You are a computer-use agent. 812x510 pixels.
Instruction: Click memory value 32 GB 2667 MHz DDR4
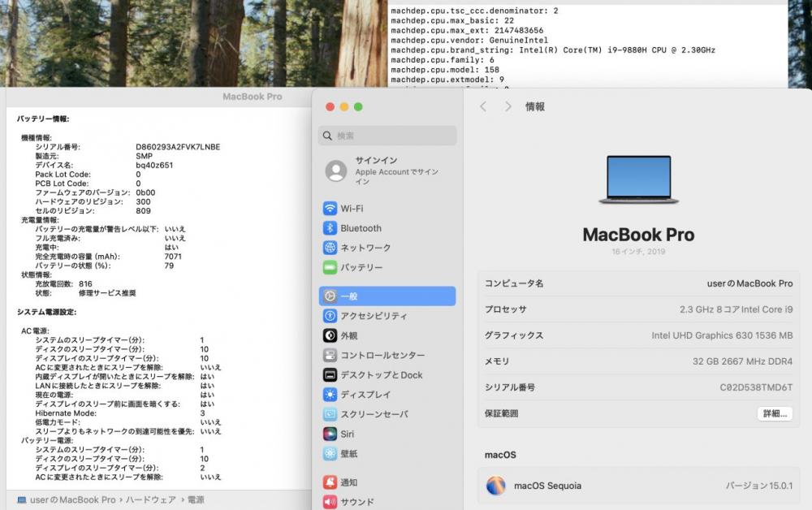[742, 361]
